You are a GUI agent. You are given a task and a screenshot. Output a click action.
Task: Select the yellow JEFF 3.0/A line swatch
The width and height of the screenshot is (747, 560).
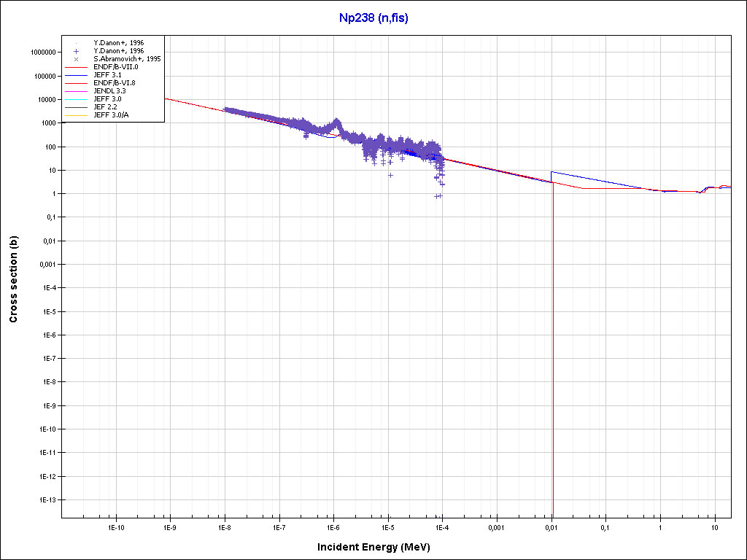(x=76, y=115)
